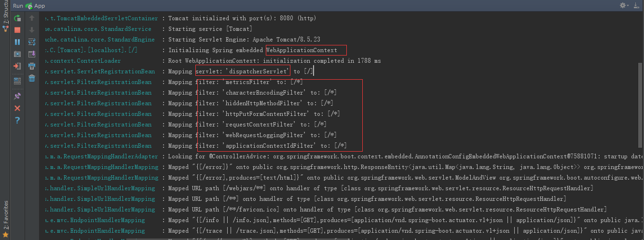Screen dimensions: 644x240
Task: Click the 'Starting service [Tomcat]' line
Action: coord(210,29)
